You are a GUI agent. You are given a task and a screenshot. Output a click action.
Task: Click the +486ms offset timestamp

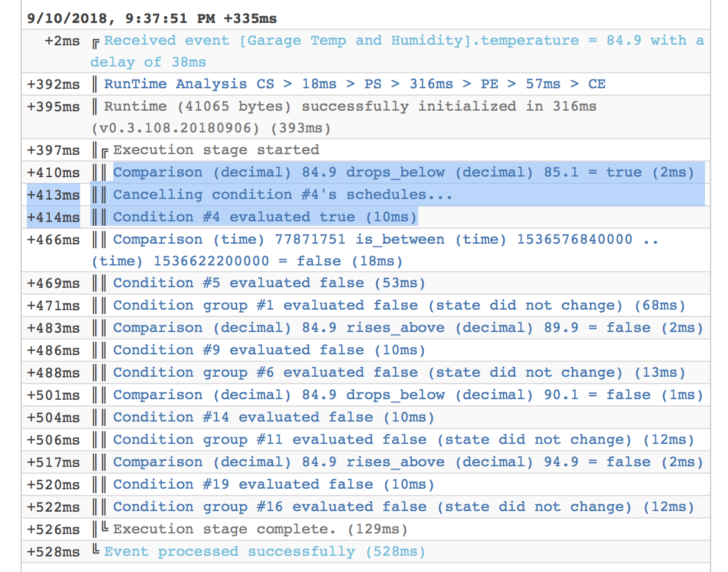click(x=54, y=350)
